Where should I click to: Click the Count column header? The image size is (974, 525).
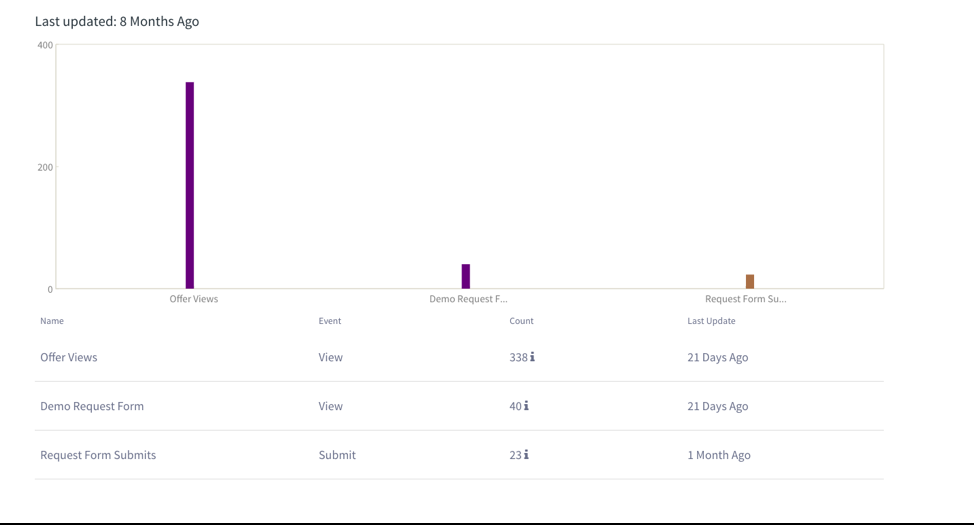(521, 321)
